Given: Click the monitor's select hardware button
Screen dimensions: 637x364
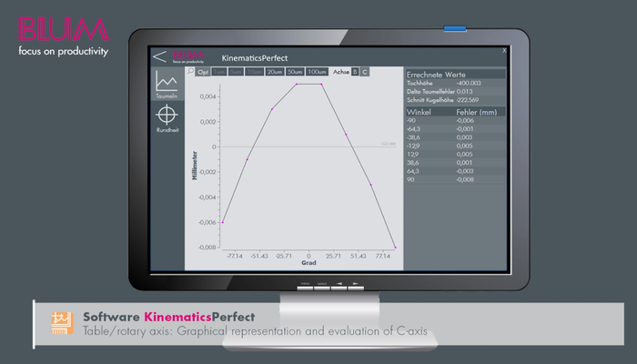Looking at the screenshot, I should (322, 288).
